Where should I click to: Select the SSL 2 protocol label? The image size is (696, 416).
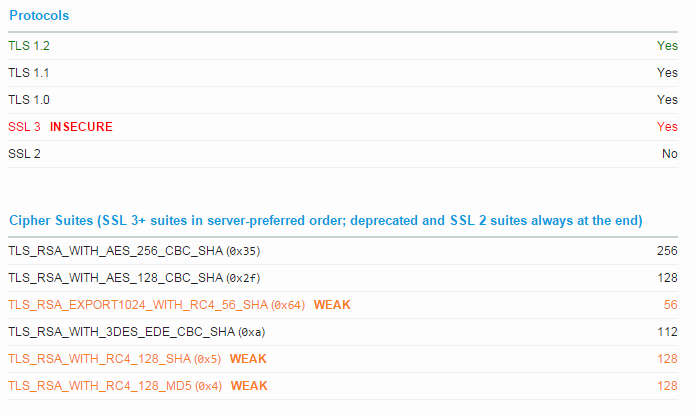[24, 154]
